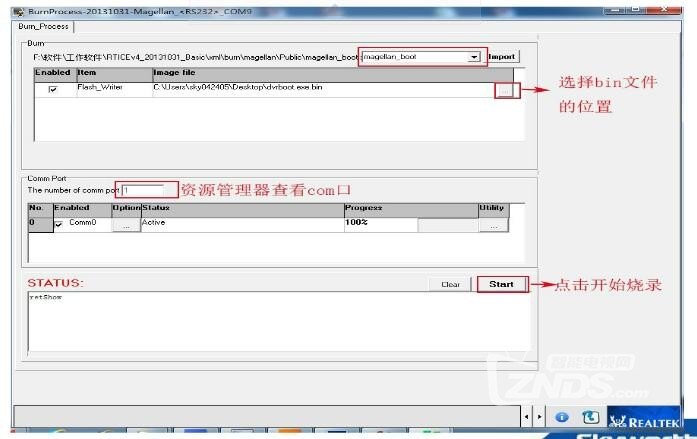Click left scroll arrow in bottom bar
Viewport: 697px width, 439px height.
527,415
